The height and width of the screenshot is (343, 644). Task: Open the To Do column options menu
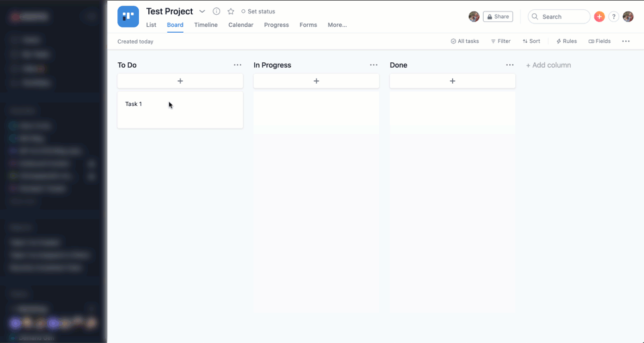pyautogui.click(x=237, y=65)
